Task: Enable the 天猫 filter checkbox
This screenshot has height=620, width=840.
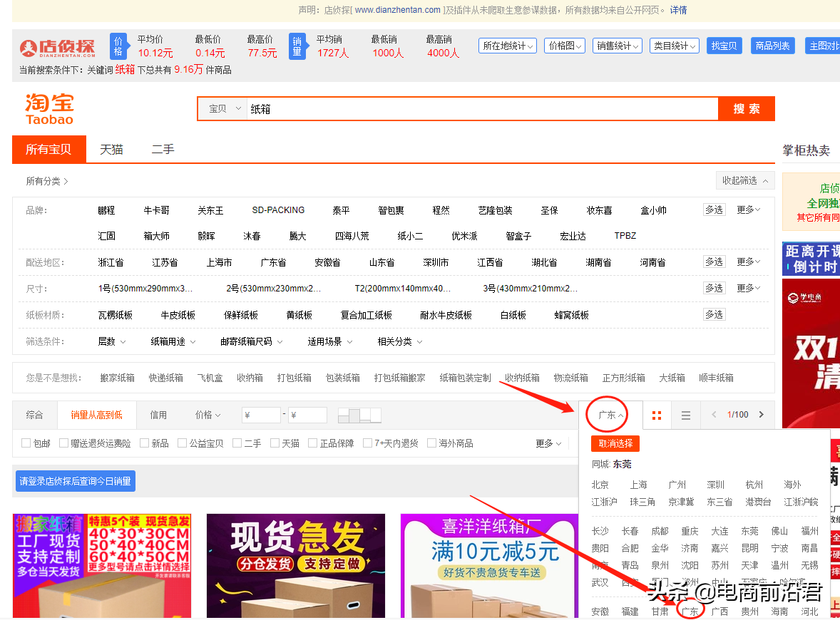Action: pyautogui.click(x=275, y=443)
